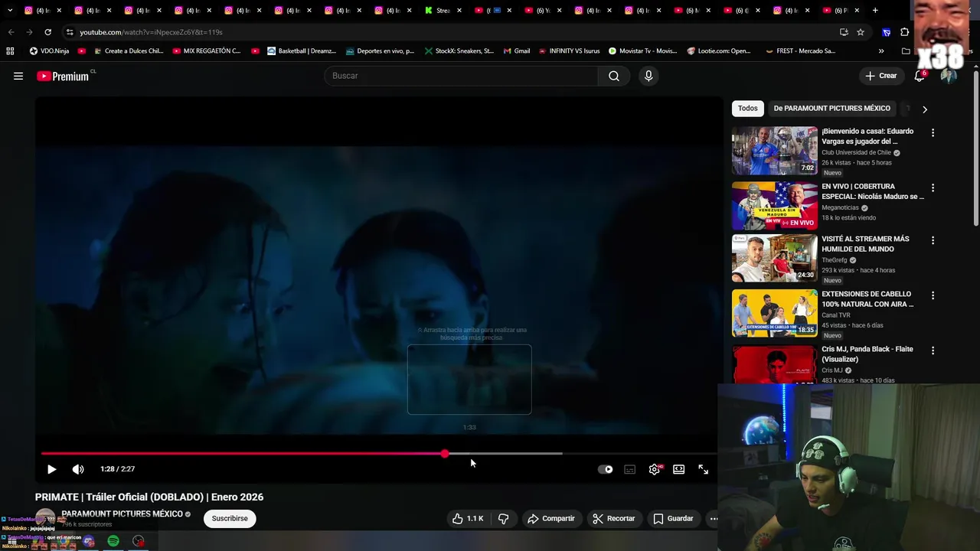Play the video using the play button

click(51, 469)
